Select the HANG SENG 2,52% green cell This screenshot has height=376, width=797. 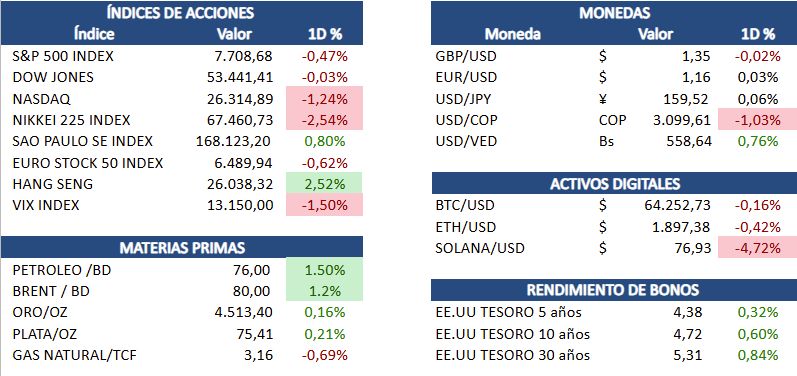click(x=324, y=183)
